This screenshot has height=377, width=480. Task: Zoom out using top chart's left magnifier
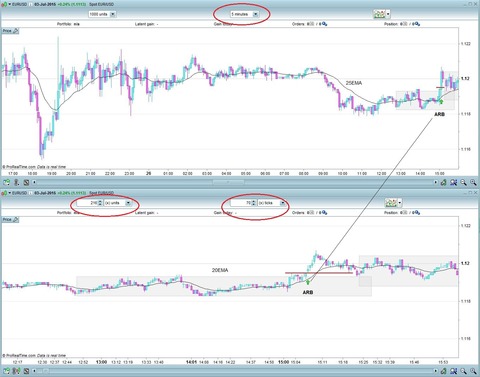point(463,182)
